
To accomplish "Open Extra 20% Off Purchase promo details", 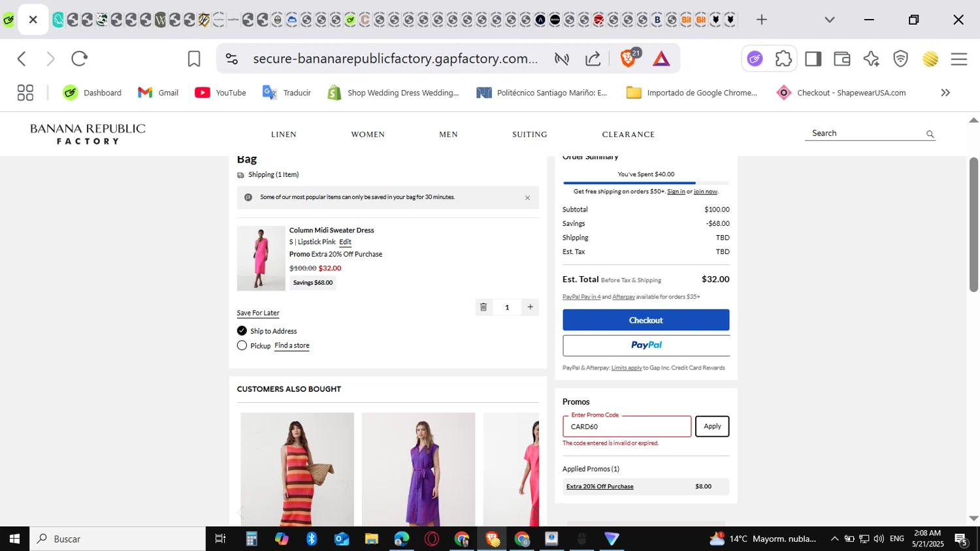I will [x=600, y=486].
